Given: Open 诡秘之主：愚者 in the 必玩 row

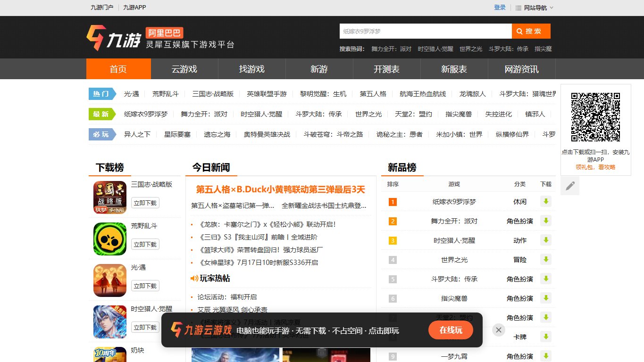Looking at the screenshot, I should tap(400, 134).
